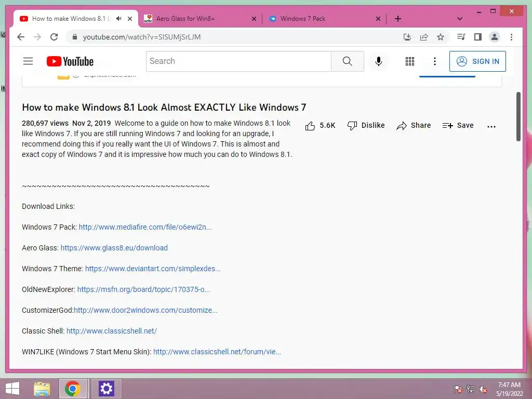Save the video to a playlist
Viewport: 532px width, 399px height.
pos(458,126)
